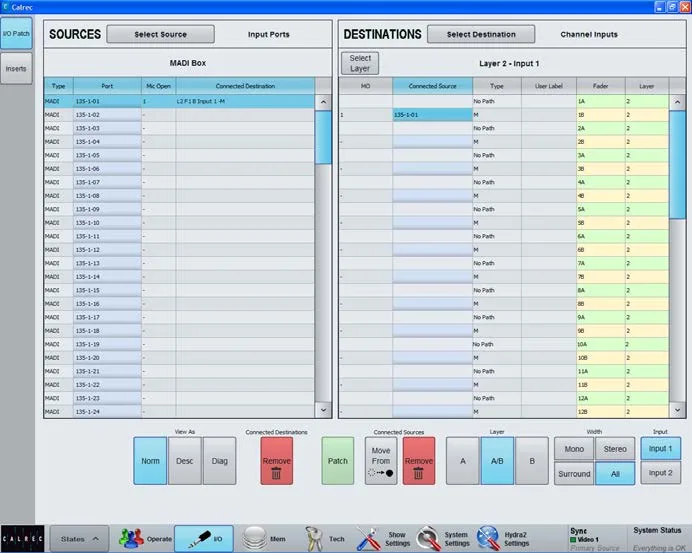Select source port 135-1-12

point(107,250)
